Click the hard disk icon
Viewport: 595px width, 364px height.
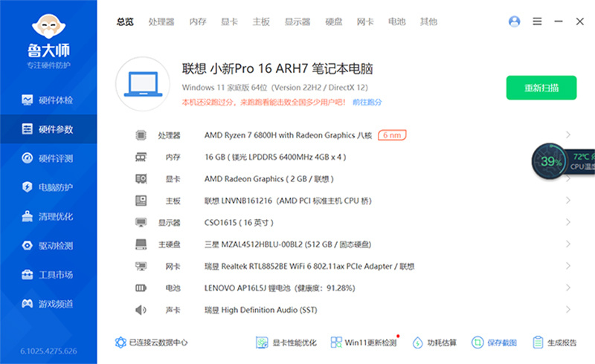coord(141,244)
